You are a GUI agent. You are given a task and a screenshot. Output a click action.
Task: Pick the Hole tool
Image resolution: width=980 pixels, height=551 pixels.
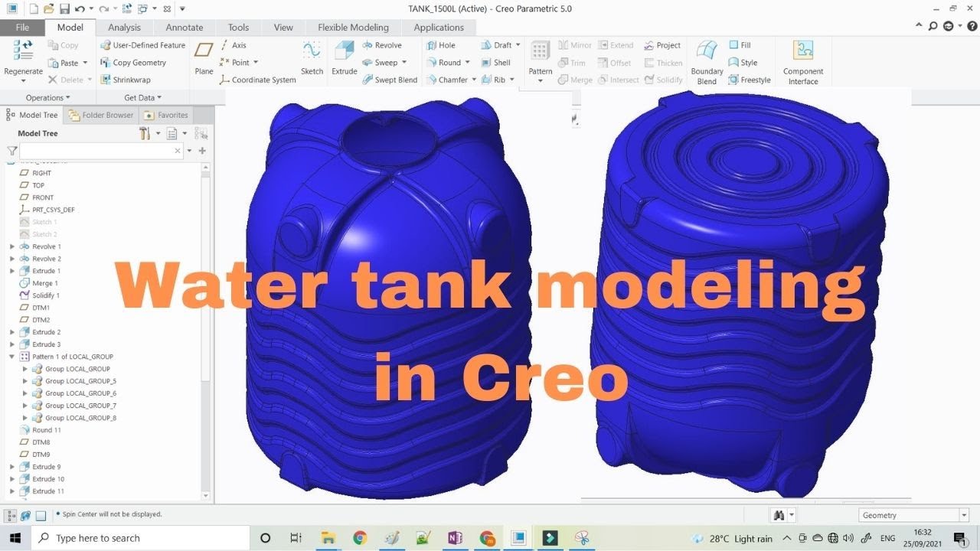[x=440, y=45]
